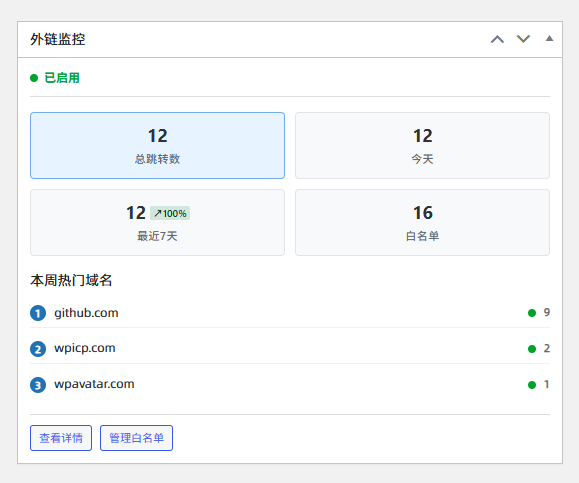Collapse the 外链监控 panel triangle toggle

(549, 38)
